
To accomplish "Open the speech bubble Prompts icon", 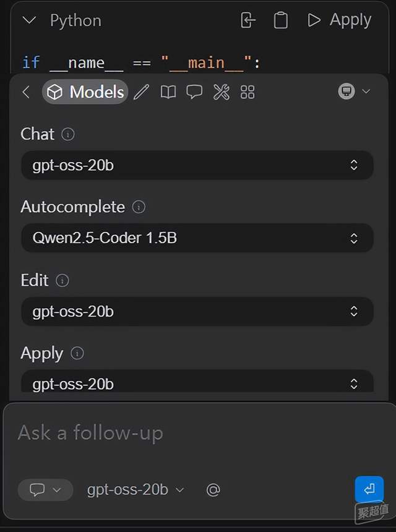I will pyautogui.click(x=194, y=92).
